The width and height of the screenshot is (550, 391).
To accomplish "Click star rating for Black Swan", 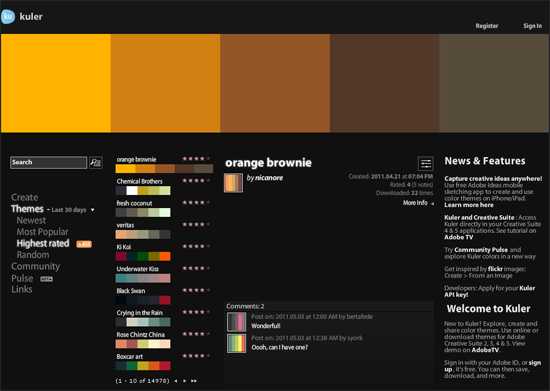I will click(196, 290).
